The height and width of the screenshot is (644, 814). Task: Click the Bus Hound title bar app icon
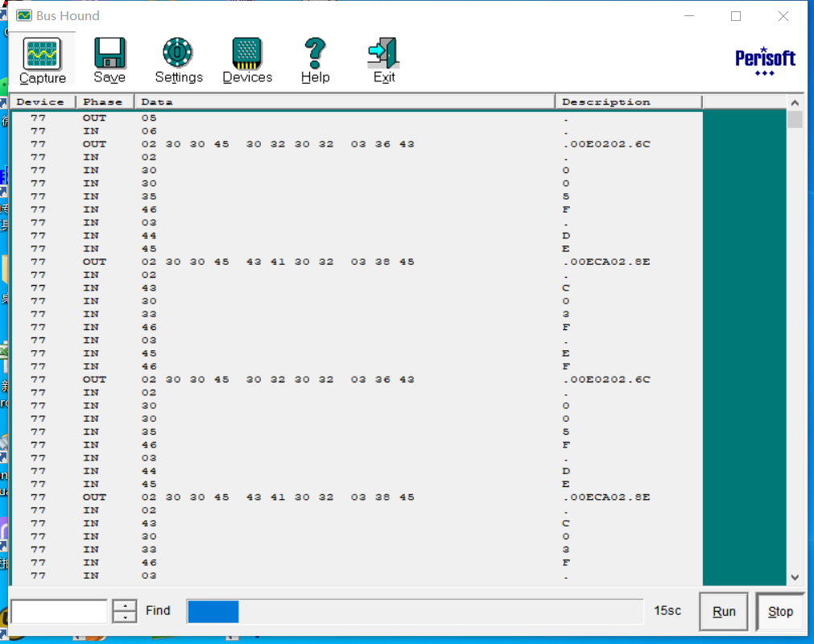pos(24,15)
